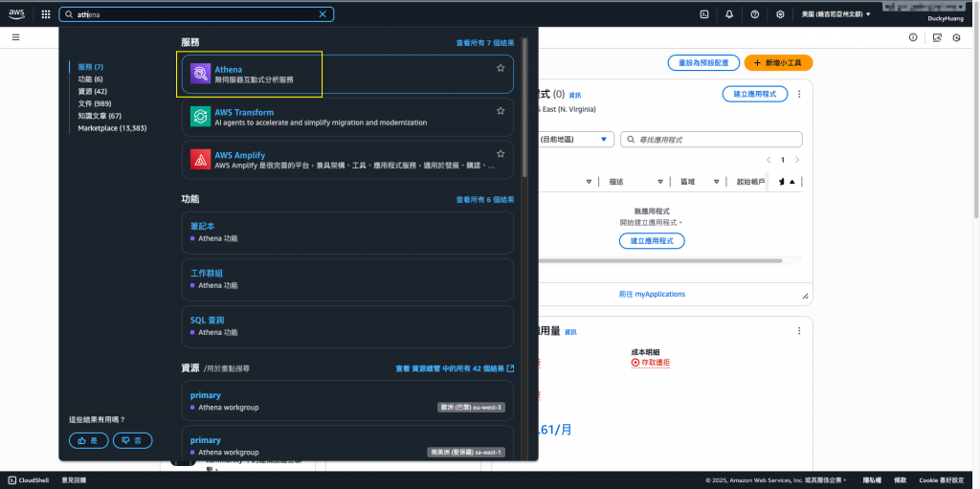Click the Athena service icon

point(201,74)
